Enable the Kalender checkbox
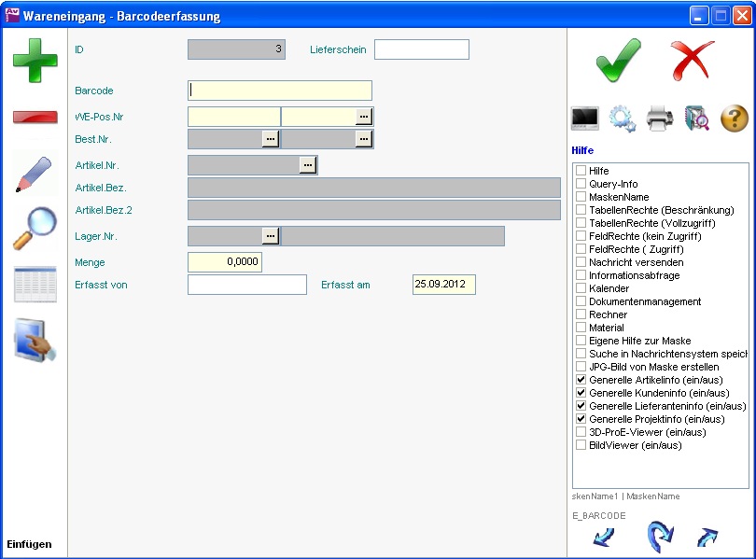 (581, 289)
